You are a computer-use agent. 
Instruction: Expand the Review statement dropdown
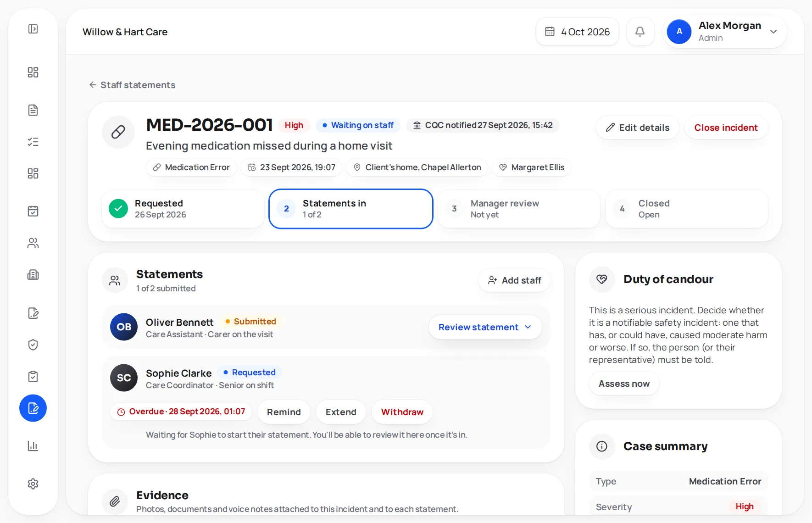pyautogui.click(x=485, y=327)
